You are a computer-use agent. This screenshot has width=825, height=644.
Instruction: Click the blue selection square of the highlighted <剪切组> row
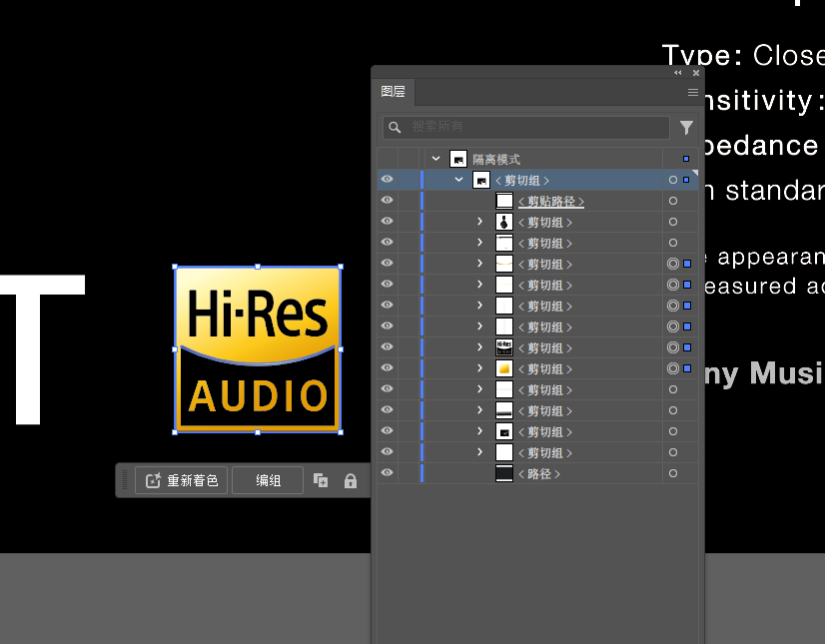[x=686, y=180]
